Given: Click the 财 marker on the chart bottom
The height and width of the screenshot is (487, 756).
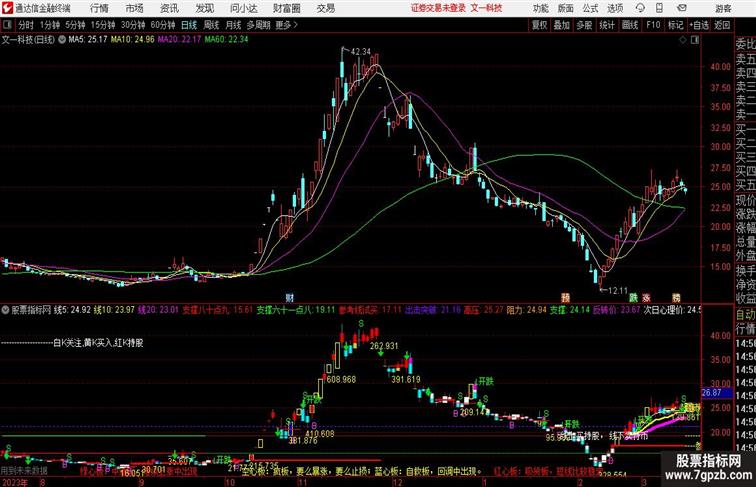Looking at the screenshot, I should [x=289, y=298].
